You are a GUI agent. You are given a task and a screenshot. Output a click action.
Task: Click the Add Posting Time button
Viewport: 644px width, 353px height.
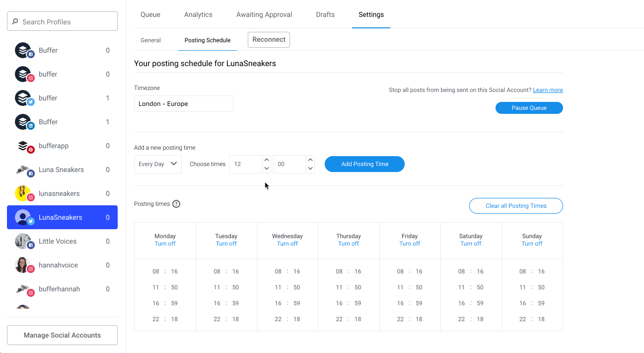coord(364,164)
